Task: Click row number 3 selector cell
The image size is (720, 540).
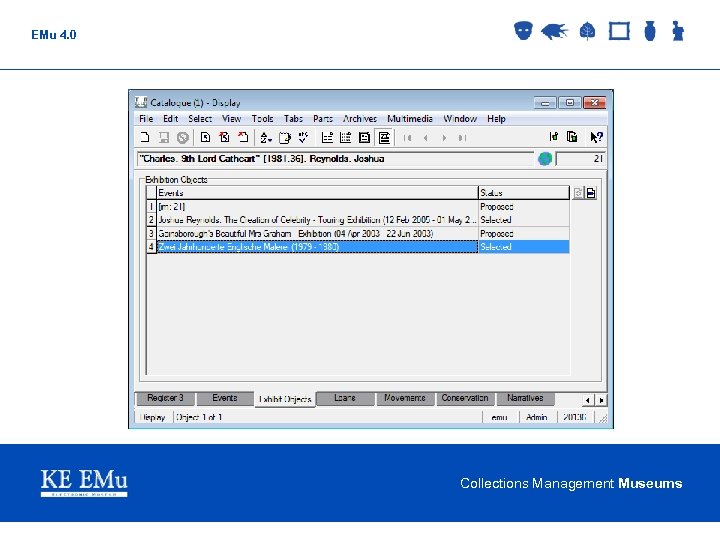Action: coord(151,233)
